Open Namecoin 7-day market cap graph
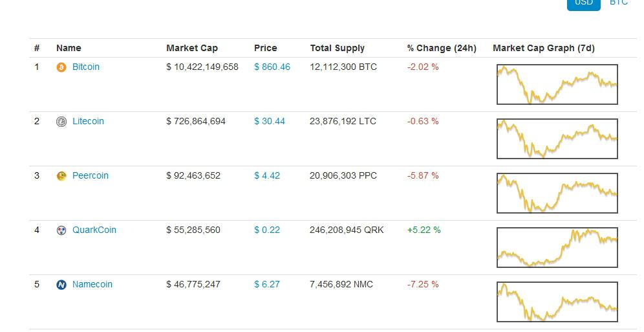Image resolution: width=644 pixels, height=332 pixels. (557, 302)
